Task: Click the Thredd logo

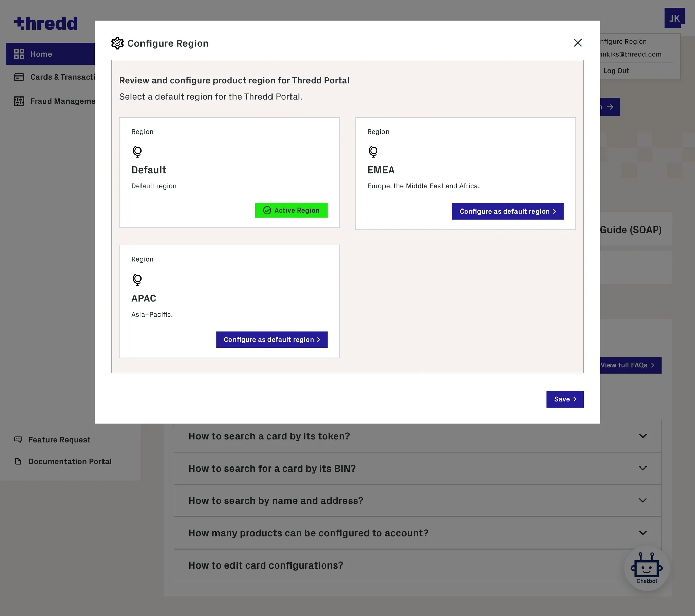Action: (46, 23)
